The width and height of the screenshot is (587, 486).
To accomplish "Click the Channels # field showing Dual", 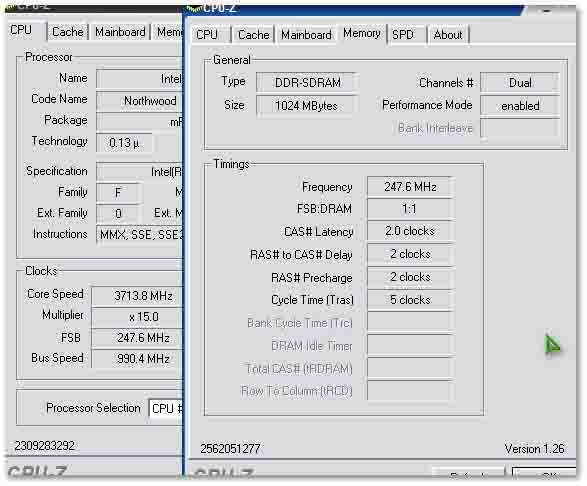I will [520, 83].
